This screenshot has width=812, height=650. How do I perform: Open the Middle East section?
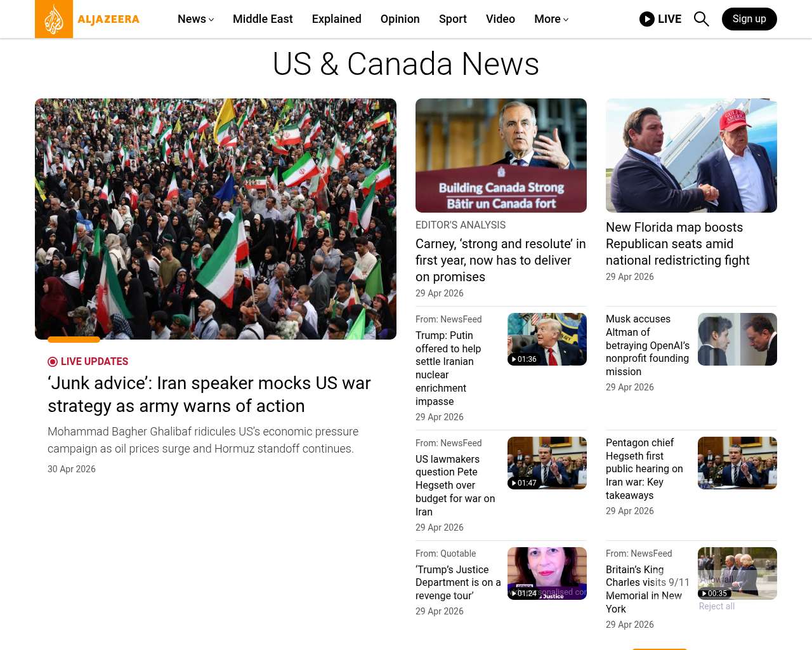tap(263, 19)
